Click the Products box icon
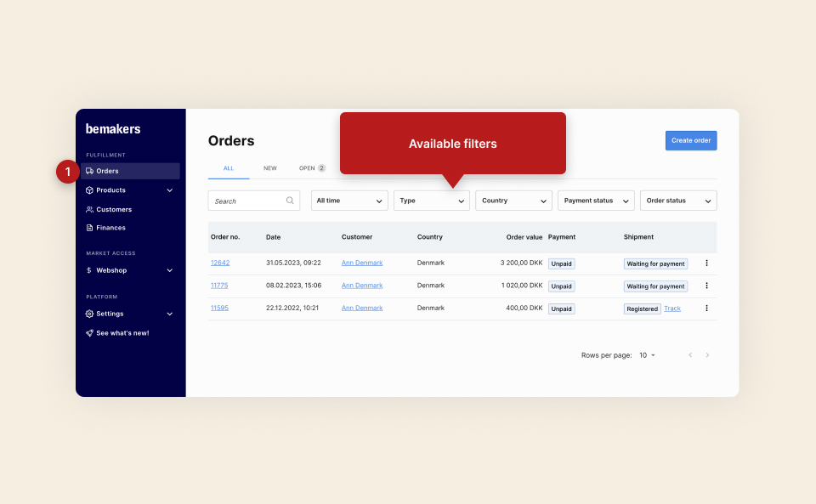 tap(89, 190)
